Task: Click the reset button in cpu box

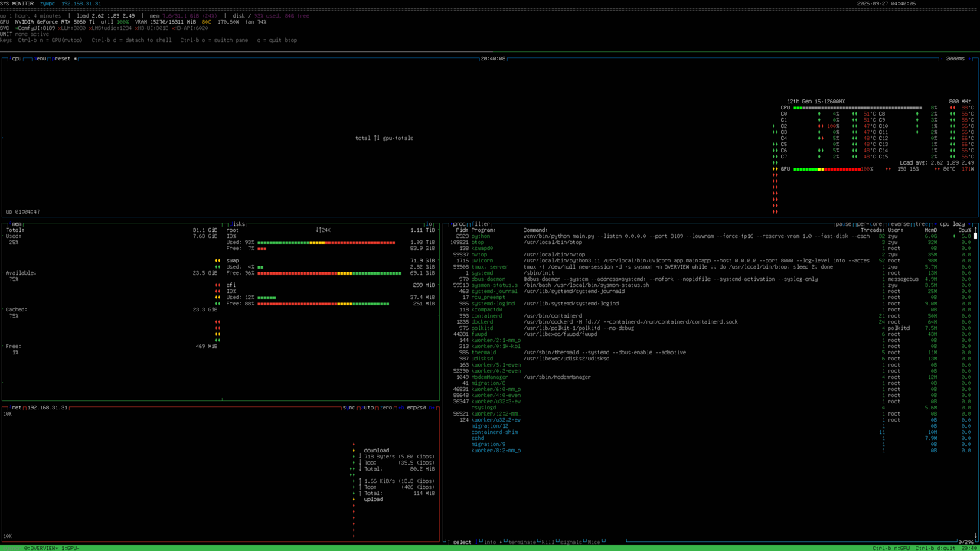Action: coord(62,59)
